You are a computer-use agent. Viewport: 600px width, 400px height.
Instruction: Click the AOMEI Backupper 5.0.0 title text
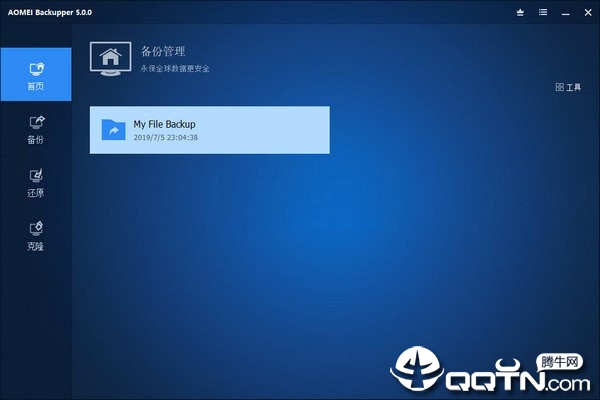[50, 12]
